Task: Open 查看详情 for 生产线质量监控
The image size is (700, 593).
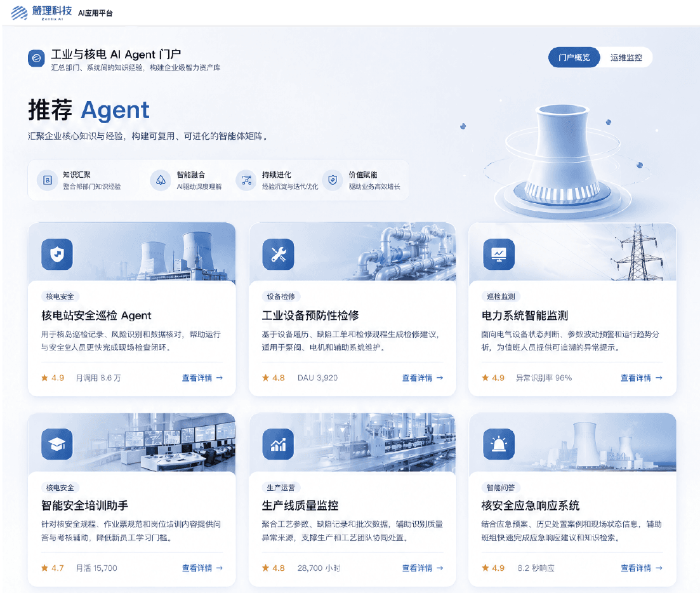Action: [423, 568]
